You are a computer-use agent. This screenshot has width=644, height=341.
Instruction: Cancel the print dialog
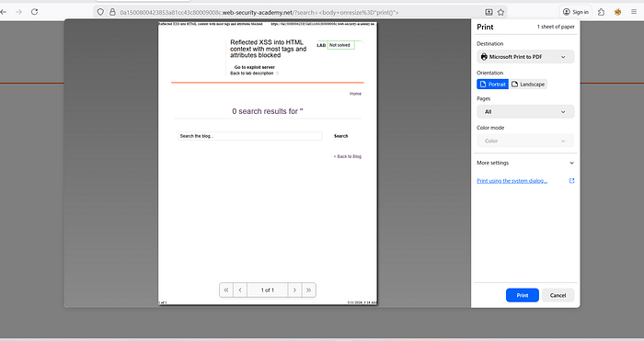pos(558,295)
